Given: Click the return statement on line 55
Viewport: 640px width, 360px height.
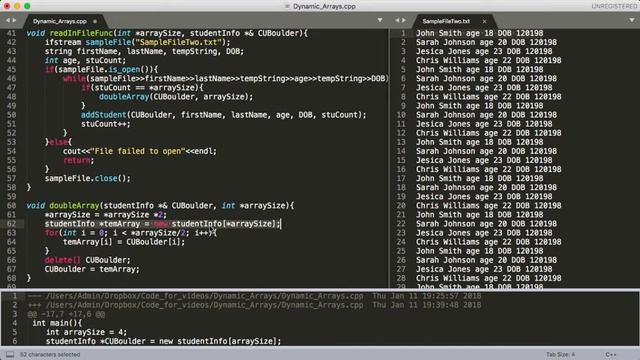Looking at the screenshot, I should [x=79, y=160].
